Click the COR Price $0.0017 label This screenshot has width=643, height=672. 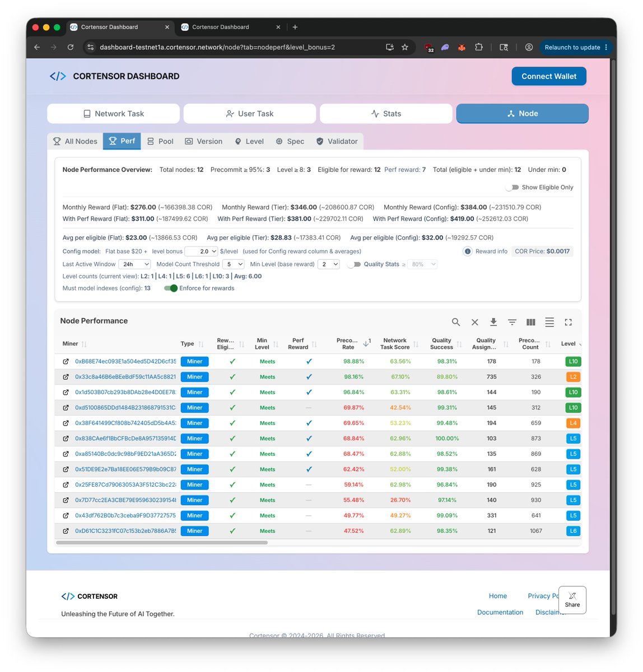542,251
